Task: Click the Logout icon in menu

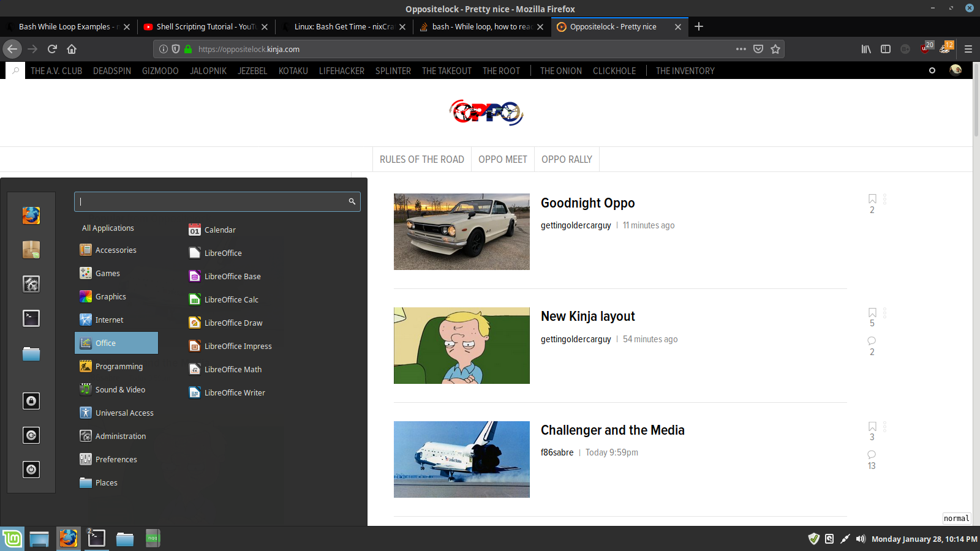Action: point(31,435)
